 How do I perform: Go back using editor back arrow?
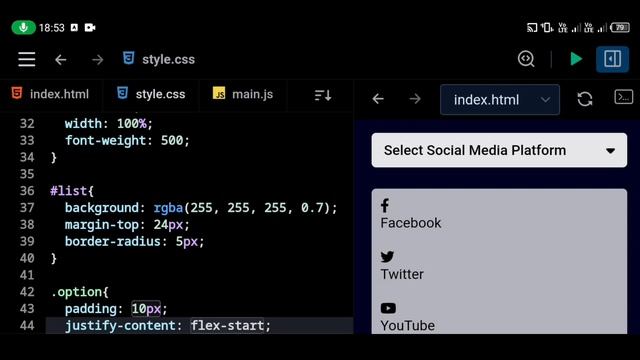click(x=60, y=60)
